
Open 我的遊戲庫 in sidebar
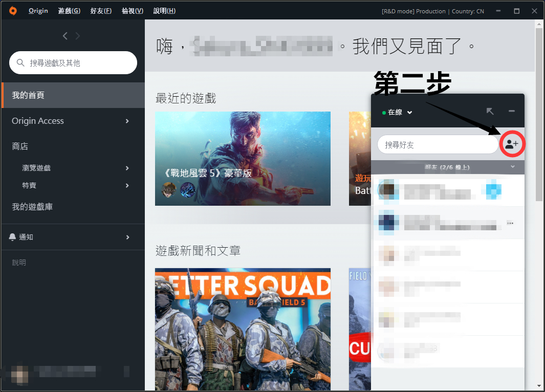pyautogui.click(x=32, y=207)
